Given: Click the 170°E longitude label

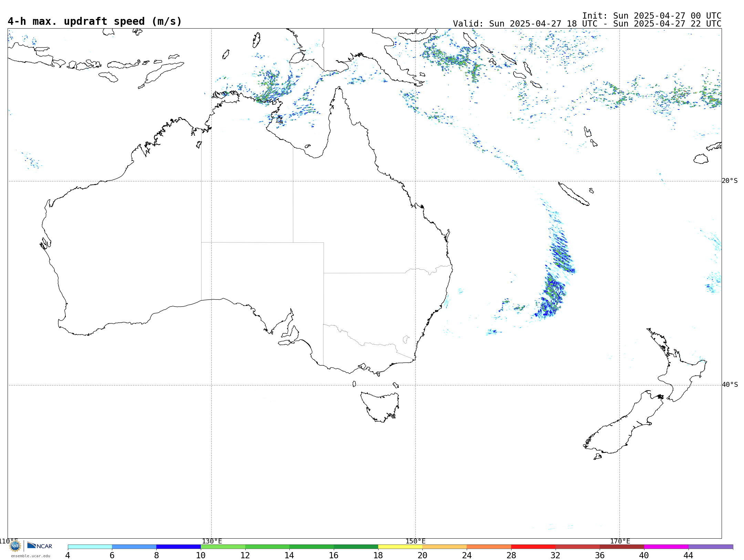Looking at the screenshot, I should point(620,541).
